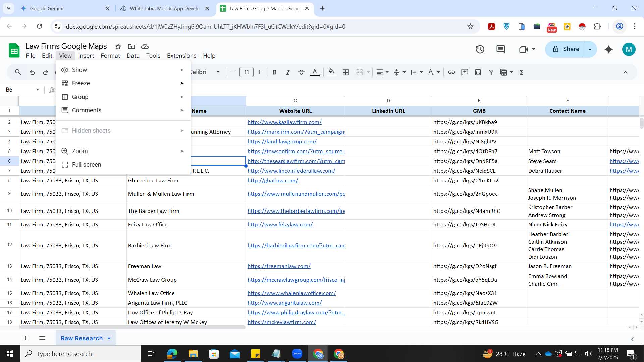Click the merge cells icon
Image resolution: width=644 pixels, height=362 pixels.
coord(360,72)
